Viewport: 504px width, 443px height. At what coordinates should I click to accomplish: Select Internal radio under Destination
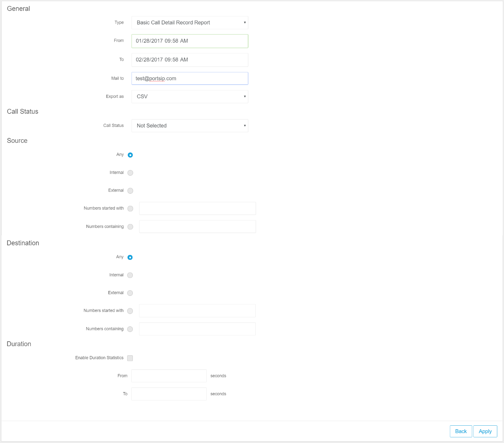click(130, 275)
